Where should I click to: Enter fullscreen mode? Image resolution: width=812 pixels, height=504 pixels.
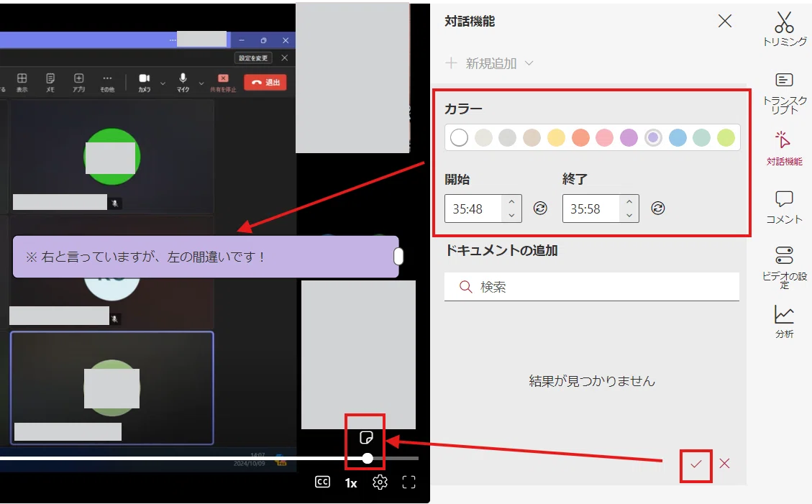tap(409, 482)
